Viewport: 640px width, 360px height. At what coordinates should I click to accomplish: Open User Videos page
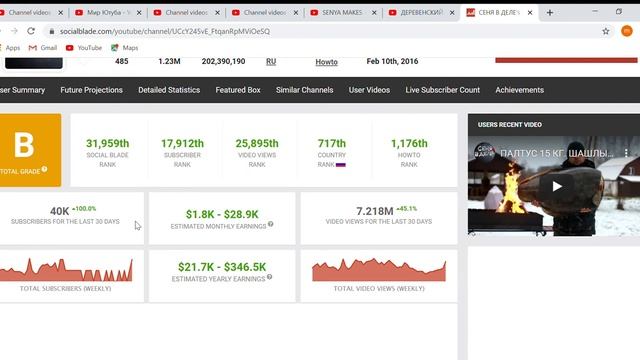point(369,90)
